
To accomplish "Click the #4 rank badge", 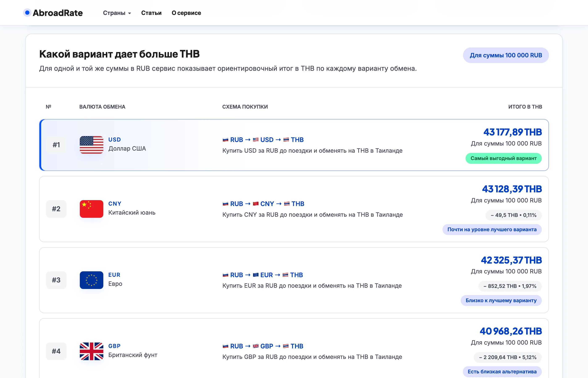I will pos(56,351).
